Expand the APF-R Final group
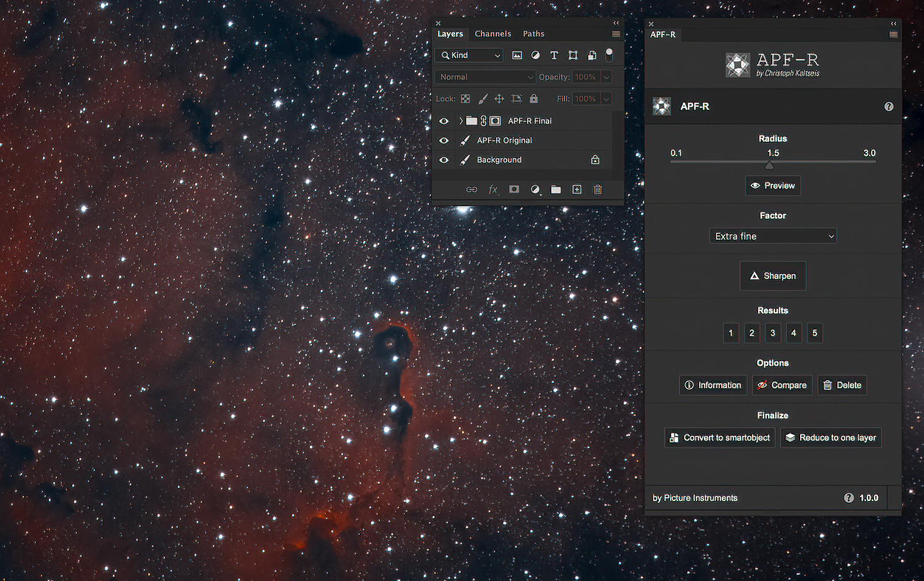This screenshot has width=924, height=581. (460, 122)
